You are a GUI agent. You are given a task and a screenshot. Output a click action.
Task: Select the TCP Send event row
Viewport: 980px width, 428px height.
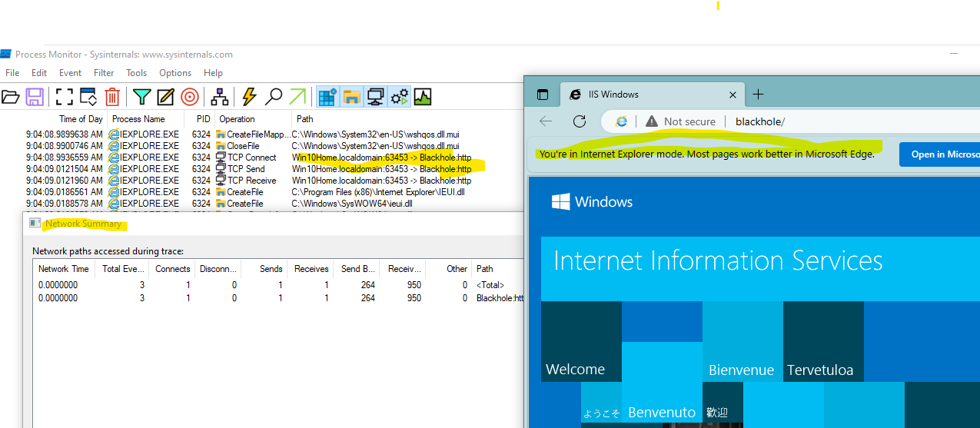261,168
